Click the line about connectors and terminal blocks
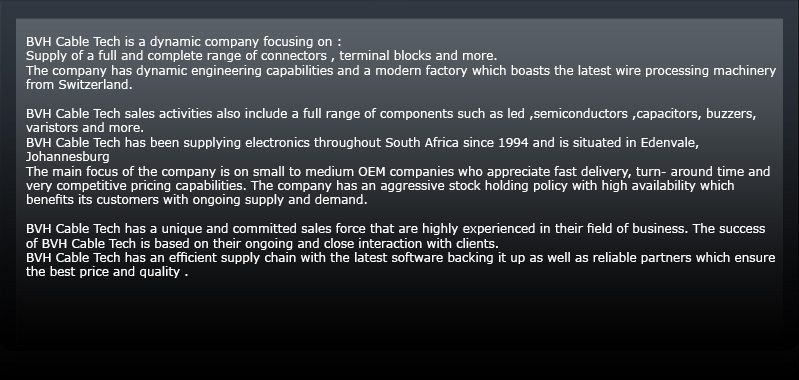 pyautogui.click(x=261, y=56)
